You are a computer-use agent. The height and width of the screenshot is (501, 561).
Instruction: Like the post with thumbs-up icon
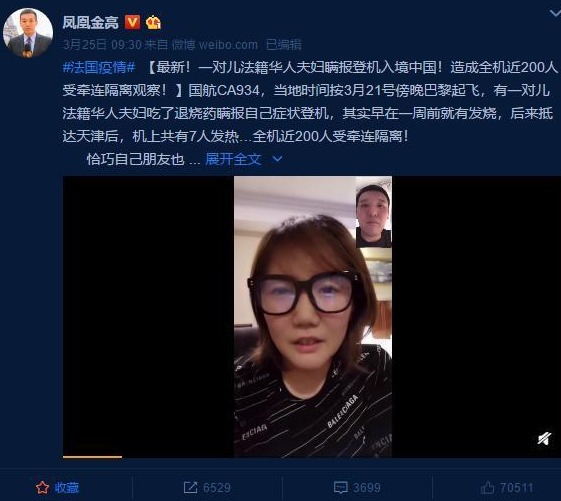click(x=487, y=487)
